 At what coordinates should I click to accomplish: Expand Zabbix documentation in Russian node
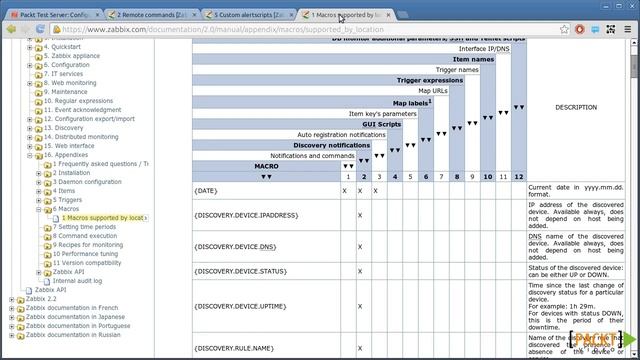[x=12, y=335]
